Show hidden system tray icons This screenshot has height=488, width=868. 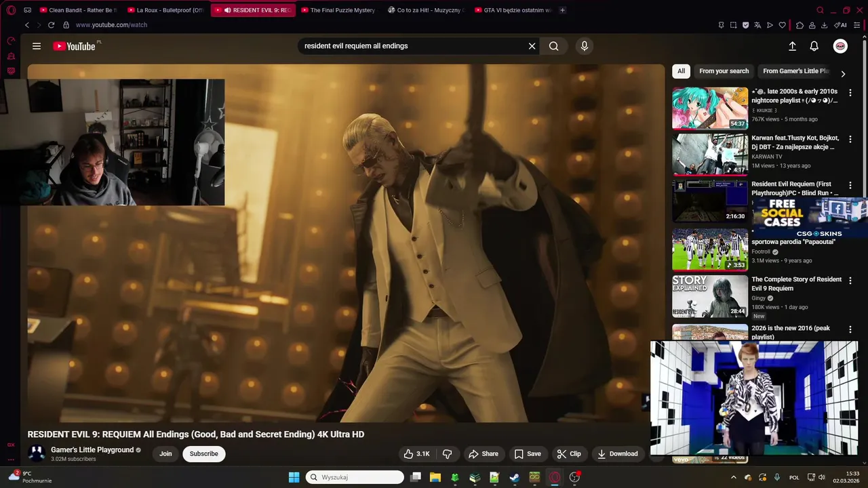coord(733,477)
